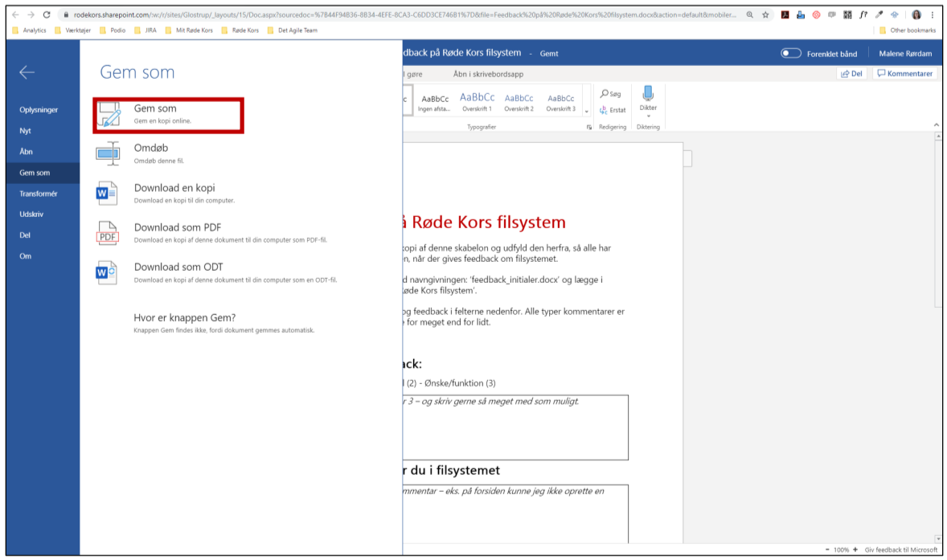
Task: Click the Omdøb rename icon
Action: (x=108, y=154)
